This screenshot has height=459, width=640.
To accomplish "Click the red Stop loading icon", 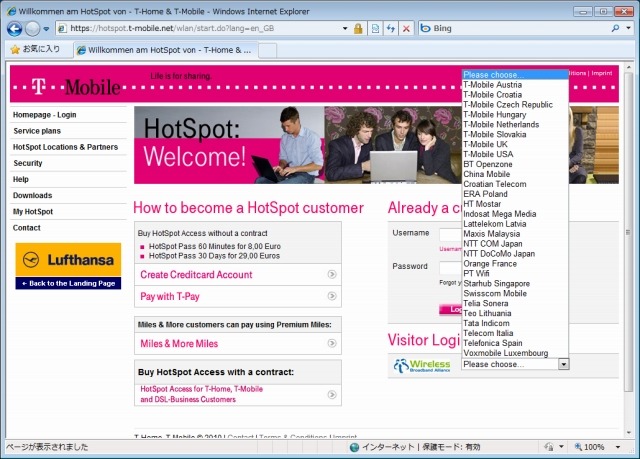I will coord(406,29).
